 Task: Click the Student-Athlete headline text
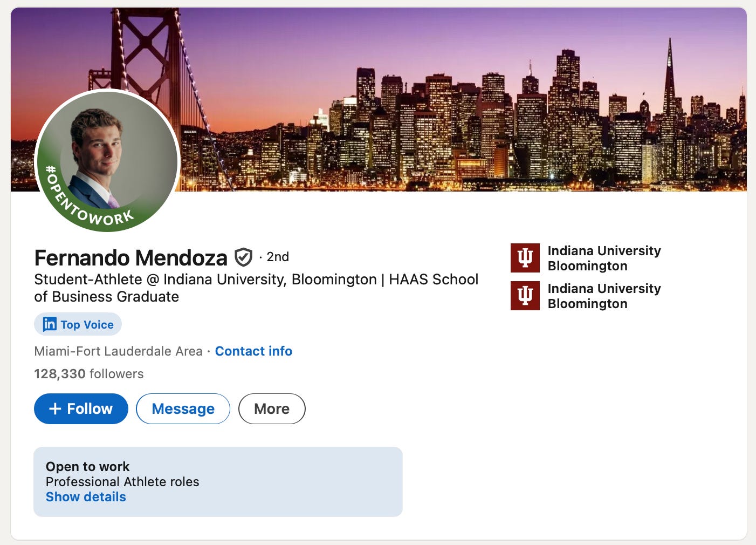256,288
